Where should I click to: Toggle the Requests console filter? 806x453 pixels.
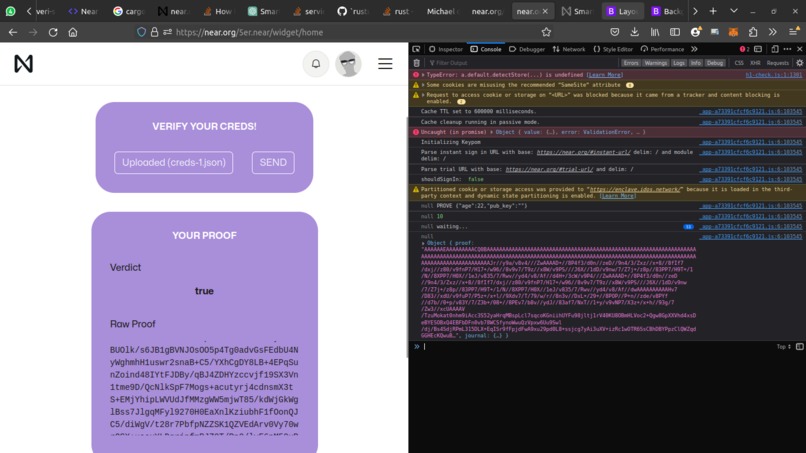(x=777, y=63)
